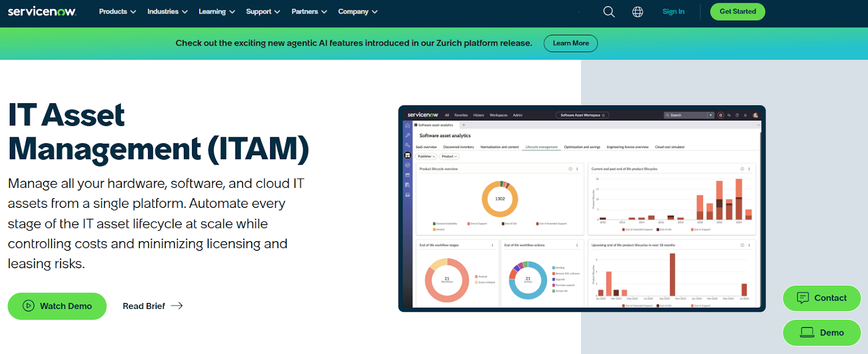Click the All menu in dashboard header
Image resolution: width=868 pixels, height=354 pixels.
[x=447, y=115]
